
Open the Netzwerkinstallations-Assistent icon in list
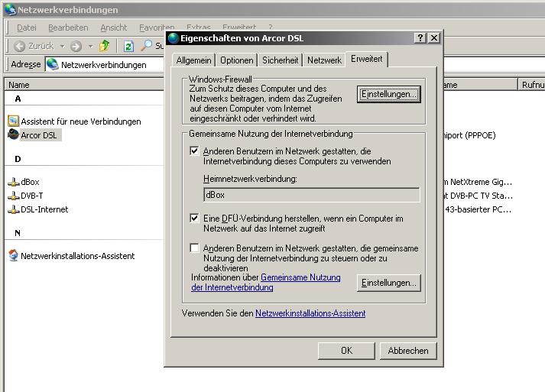(13, 256)
